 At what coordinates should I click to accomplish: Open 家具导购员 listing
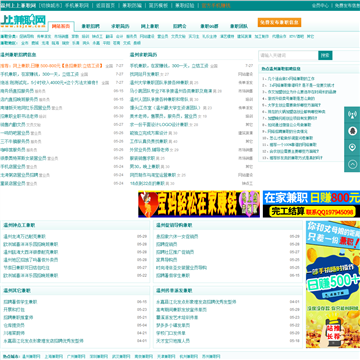pos(166,260)
